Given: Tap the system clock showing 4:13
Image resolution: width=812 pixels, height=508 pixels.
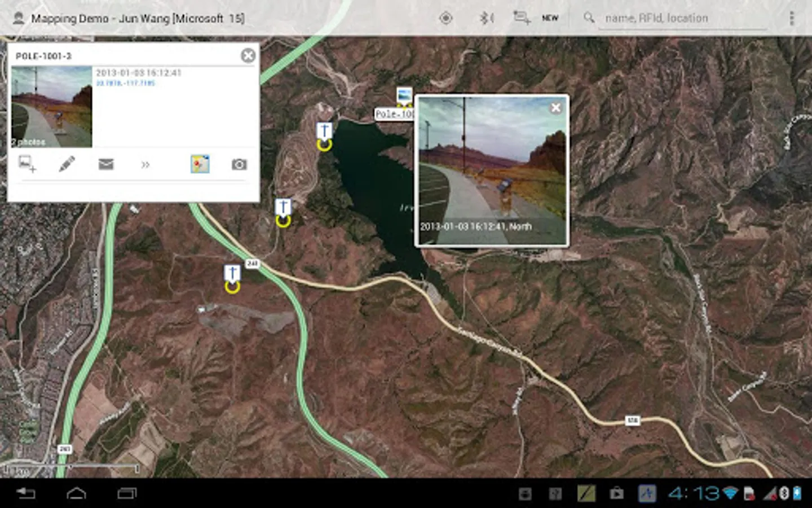Looking at the screenshot, I should tap(694, 493).
